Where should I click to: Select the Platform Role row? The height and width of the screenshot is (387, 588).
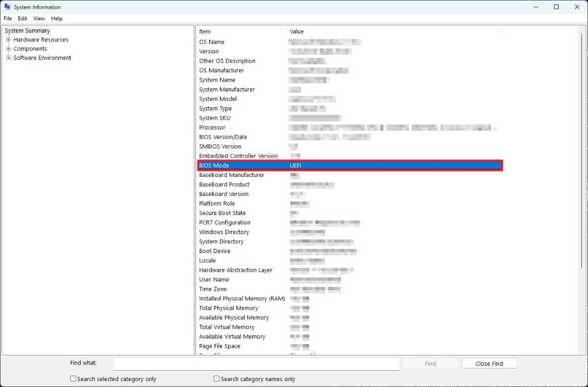click(350, 204)
